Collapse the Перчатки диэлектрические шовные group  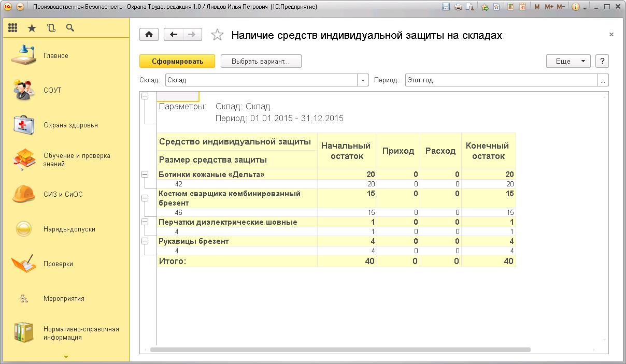145,222
